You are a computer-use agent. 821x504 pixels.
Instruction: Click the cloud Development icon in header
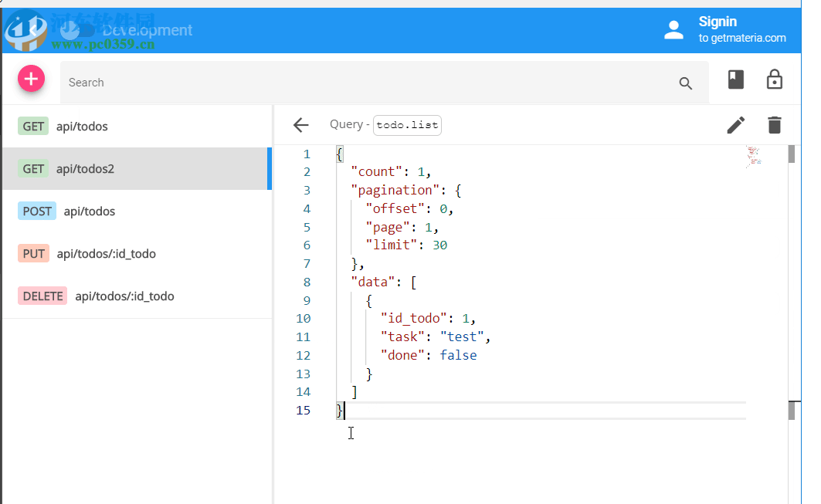coord(77,30)
